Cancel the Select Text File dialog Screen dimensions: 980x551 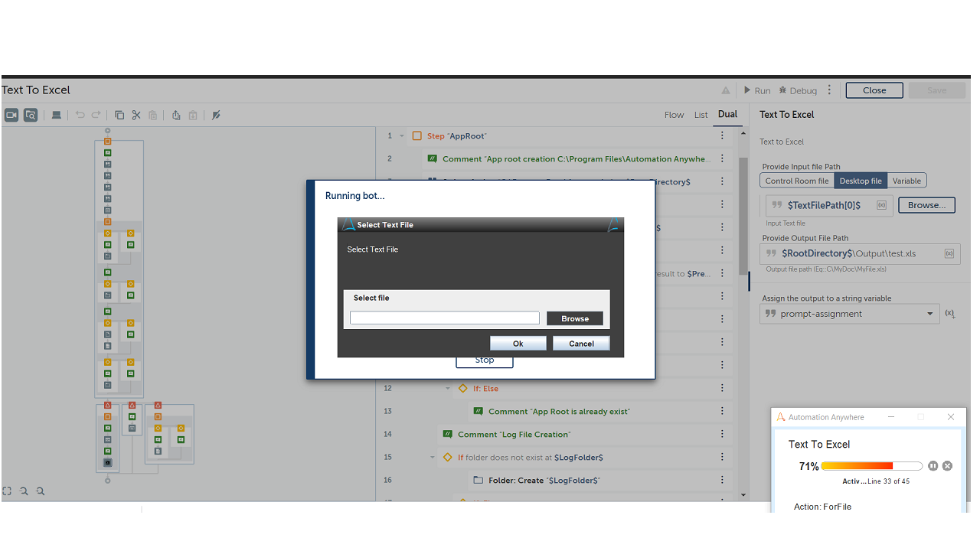click(581, 344)
